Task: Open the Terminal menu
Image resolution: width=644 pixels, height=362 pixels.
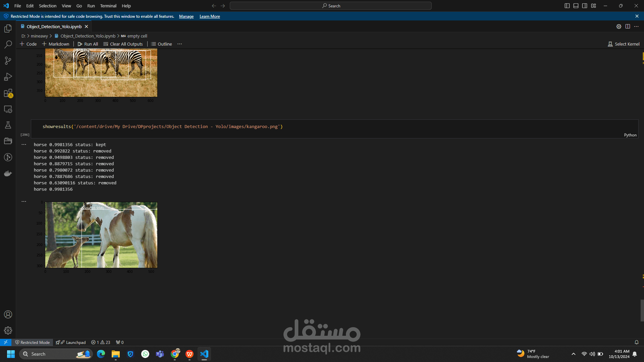Action: [108, 6]
